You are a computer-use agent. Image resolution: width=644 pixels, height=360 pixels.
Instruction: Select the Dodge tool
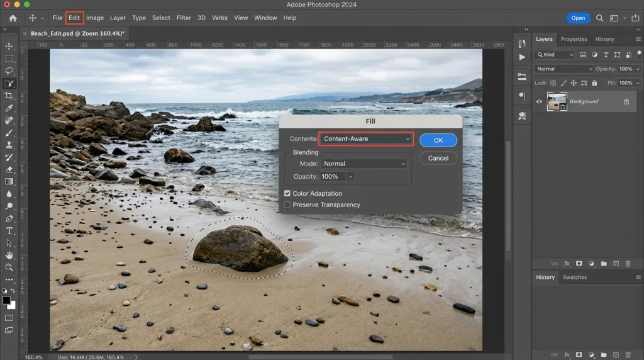9,206
